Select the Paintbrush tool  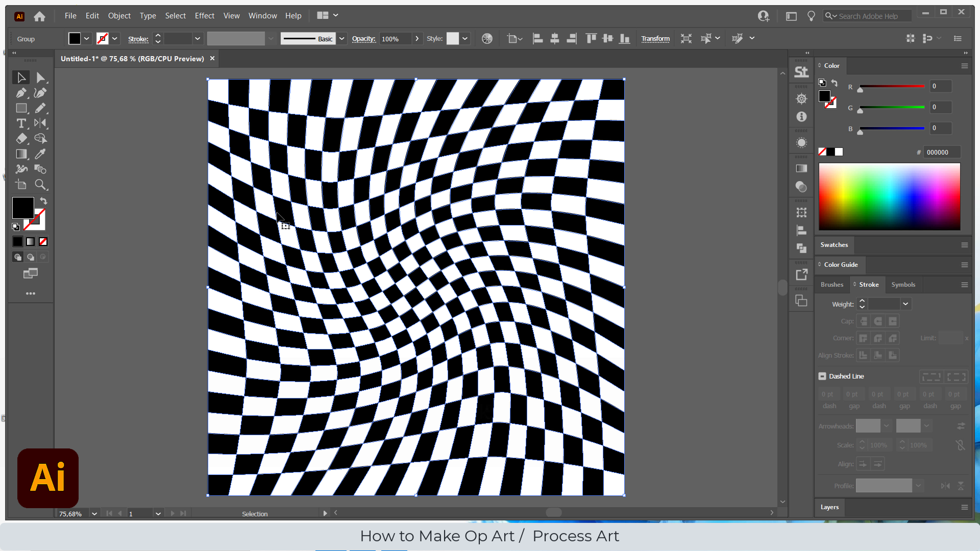[40, 108]
